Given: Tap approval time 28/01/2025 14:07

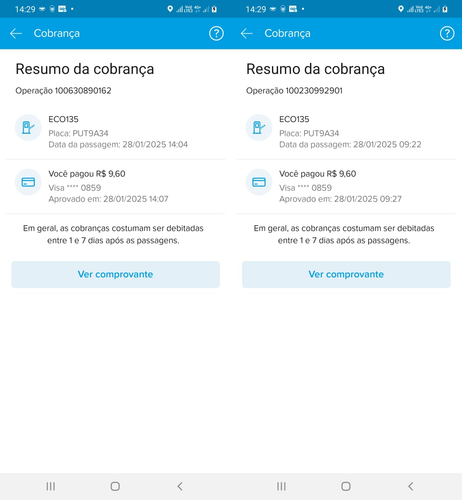Looking at the screenshot, I should tap(136, 199).
